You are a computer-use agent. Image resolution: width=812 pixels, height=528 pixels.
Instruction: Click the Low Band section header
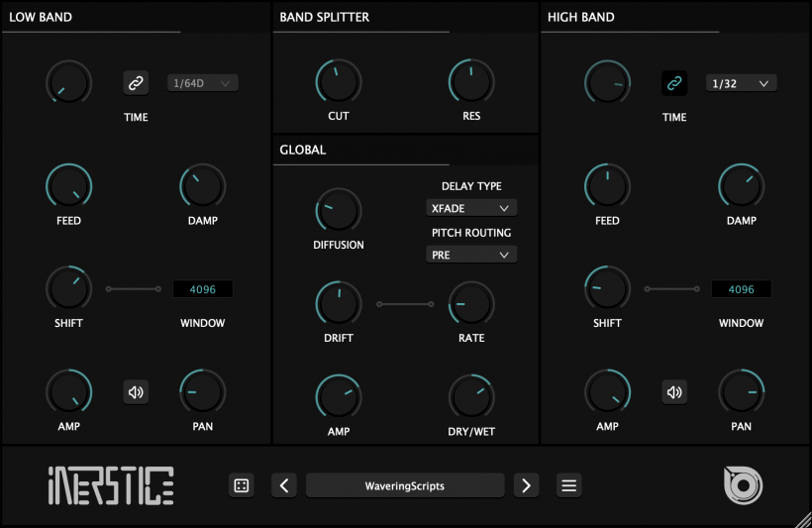41,17
